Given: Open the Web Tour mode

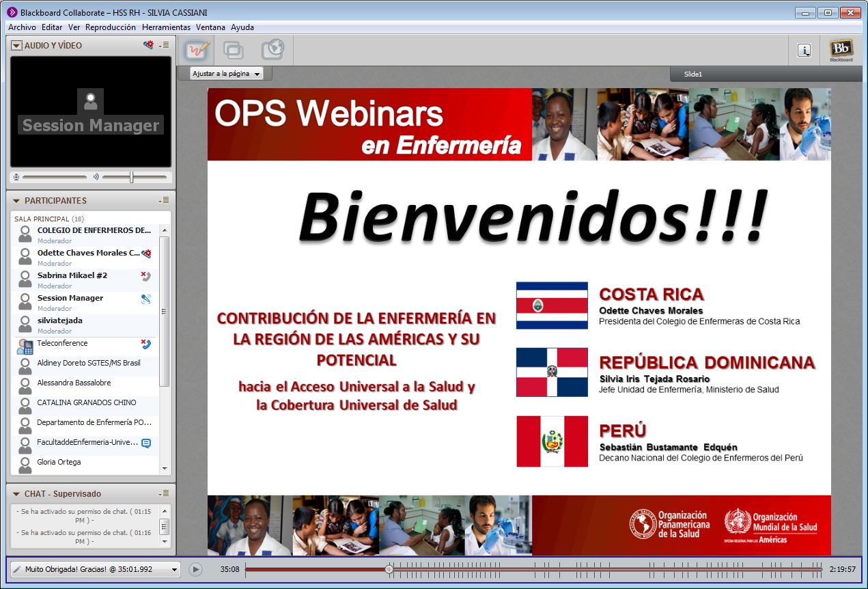Looking at the screenshot, I should coord(272,50).
